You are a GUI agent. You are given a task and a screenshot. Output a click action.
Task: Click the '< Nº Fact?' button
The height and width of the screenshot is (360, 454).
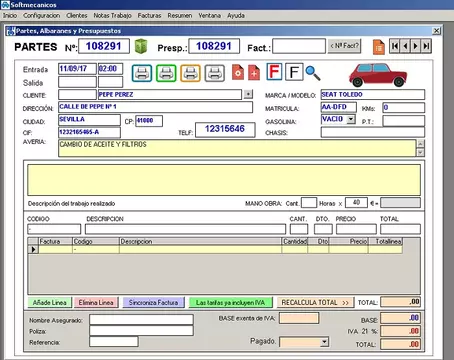click(345, 46)
